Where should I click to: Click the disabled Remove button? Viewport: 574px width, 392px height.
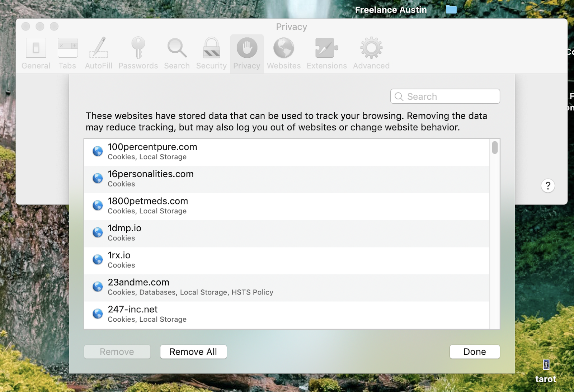click(117, 352)
